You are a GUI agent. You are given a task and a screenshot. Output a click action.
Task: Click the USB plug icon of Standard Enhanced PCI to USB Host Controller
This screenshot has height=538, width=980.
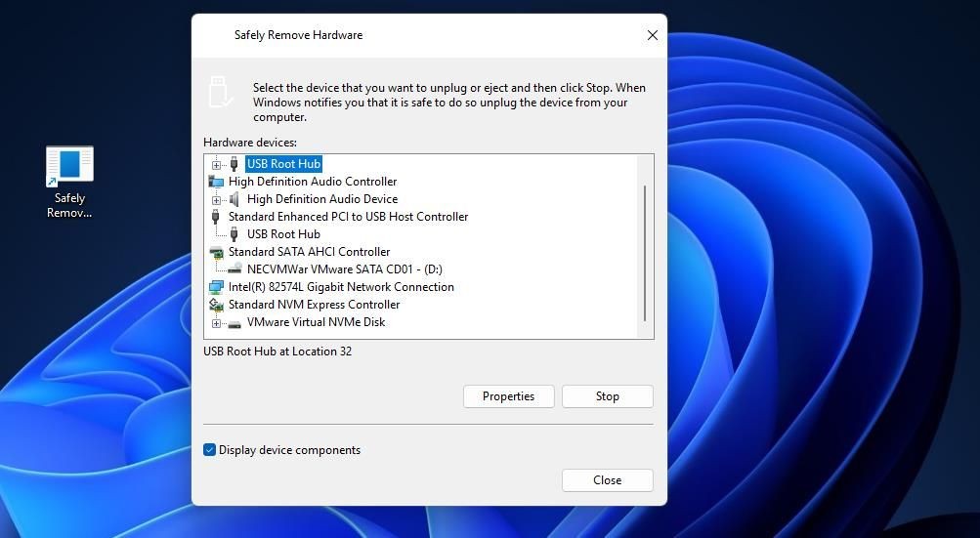pyautogui.click(x=216, y=217)
